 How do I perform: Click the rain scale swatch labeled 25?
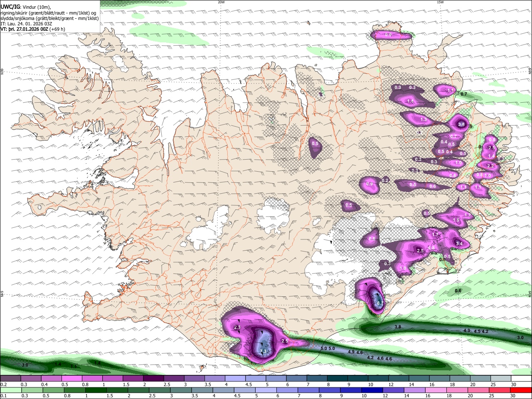499,390
